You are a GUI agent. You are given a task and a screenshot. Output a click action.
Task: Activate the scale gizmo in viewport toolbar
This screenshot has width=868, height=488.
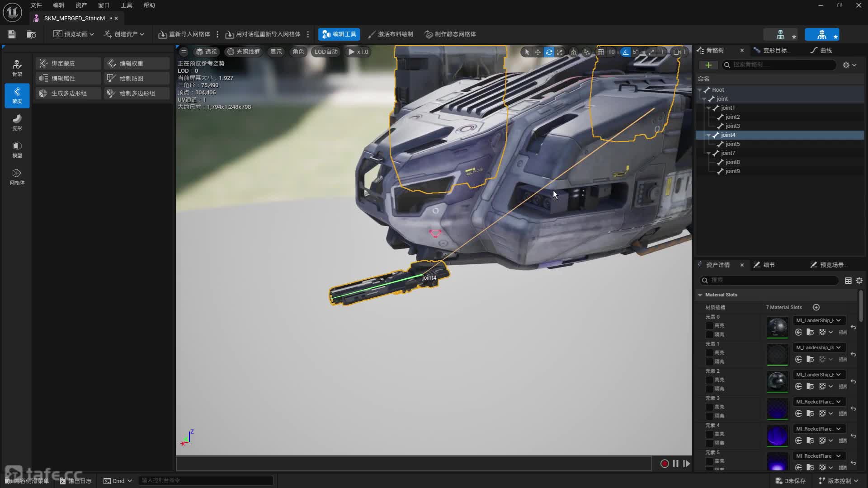(x=560, y=52)
